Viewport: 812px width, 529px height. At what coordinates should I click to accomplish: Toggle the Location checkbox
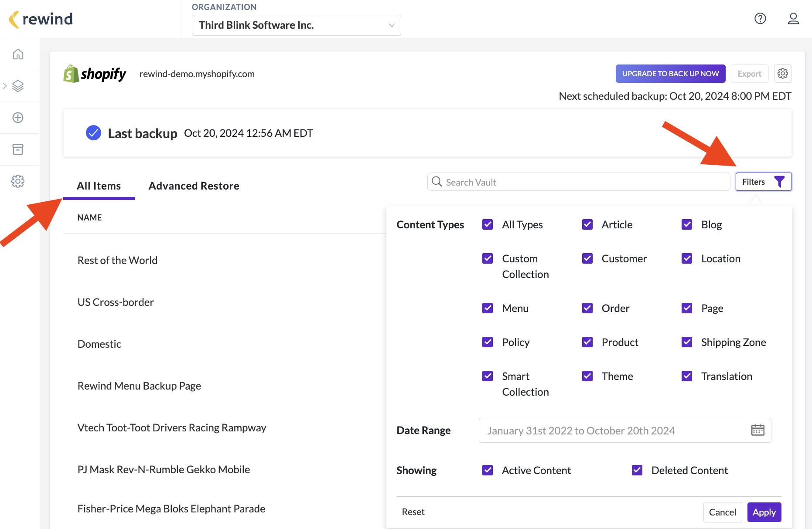click(687, 258)
